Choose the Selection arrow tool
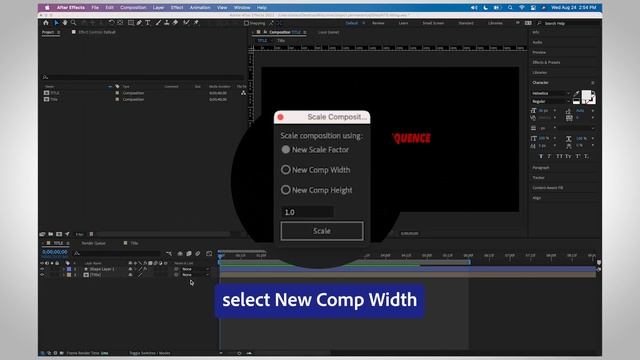Screen dimensions: 640x360 click(56, 23)
